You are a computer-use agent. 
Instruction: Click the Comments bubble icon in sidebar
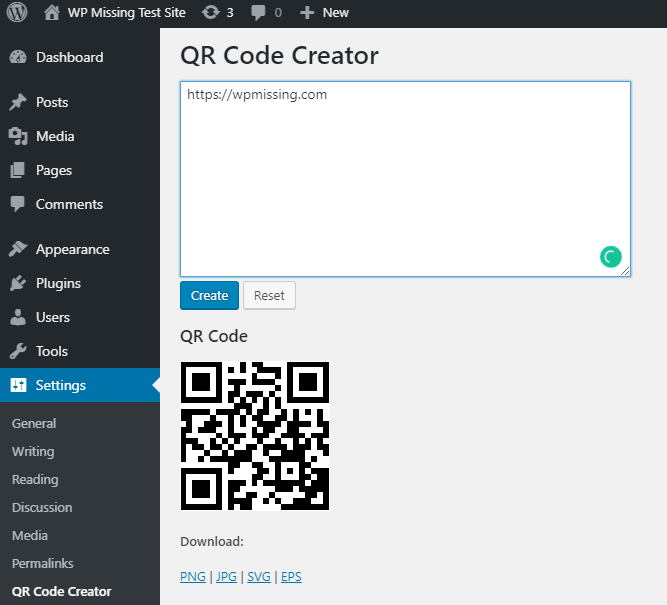coord(17,204)
